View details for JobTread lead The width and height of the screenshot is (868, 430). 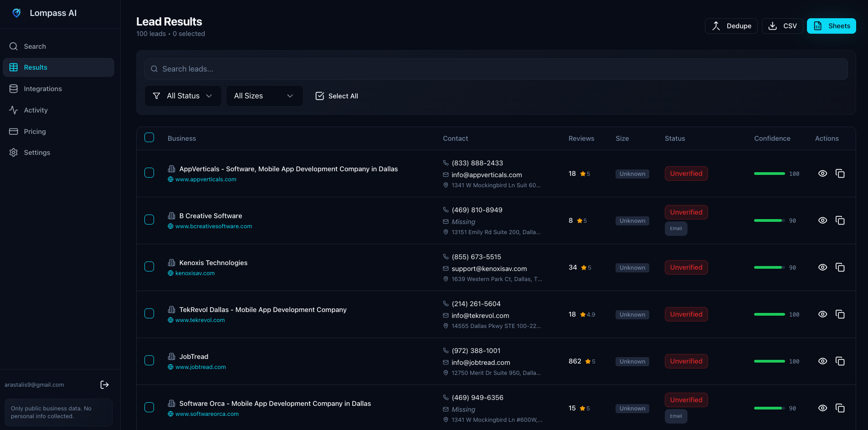click(x=822, y=361)
